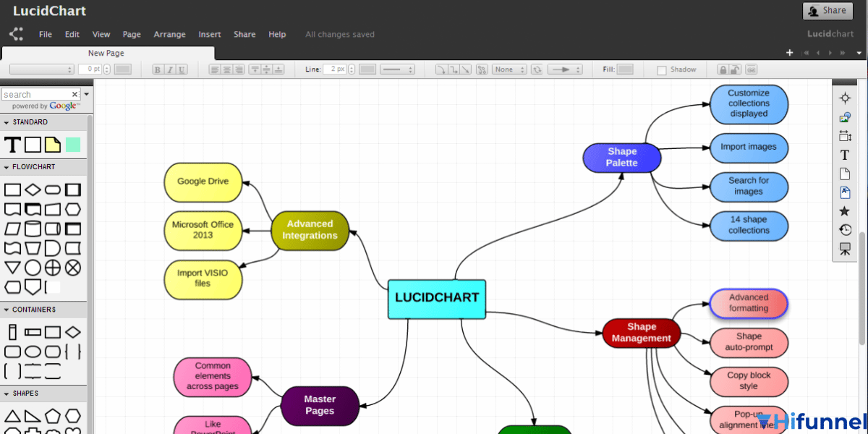
Task: Open presentation mode icon in right dock
Action: (x=844, y=249)
